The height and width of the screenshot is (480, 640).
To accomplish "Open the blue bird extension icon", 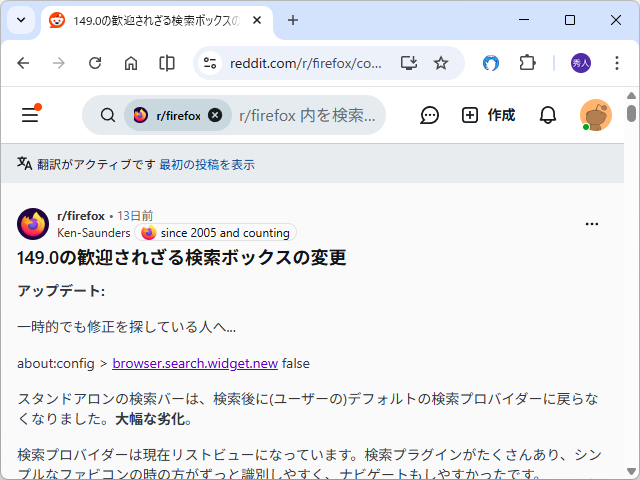I will (x=491, y=63).
